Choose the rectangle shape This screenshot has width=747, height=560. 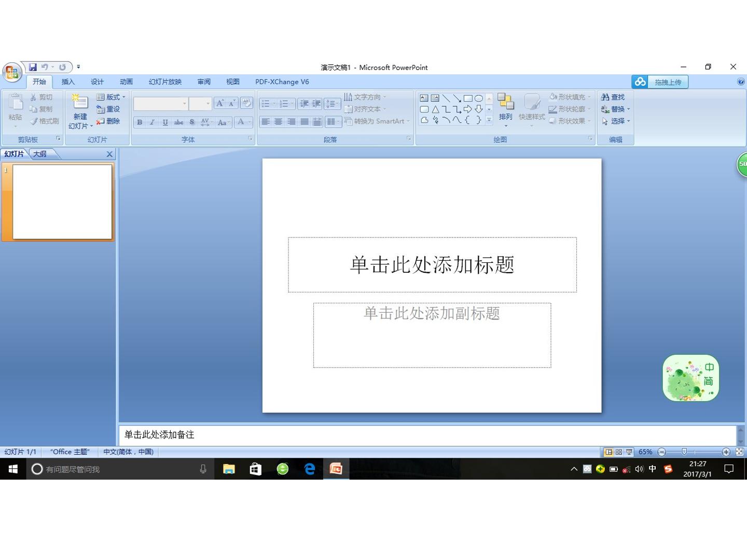click(x=467, y=98)
